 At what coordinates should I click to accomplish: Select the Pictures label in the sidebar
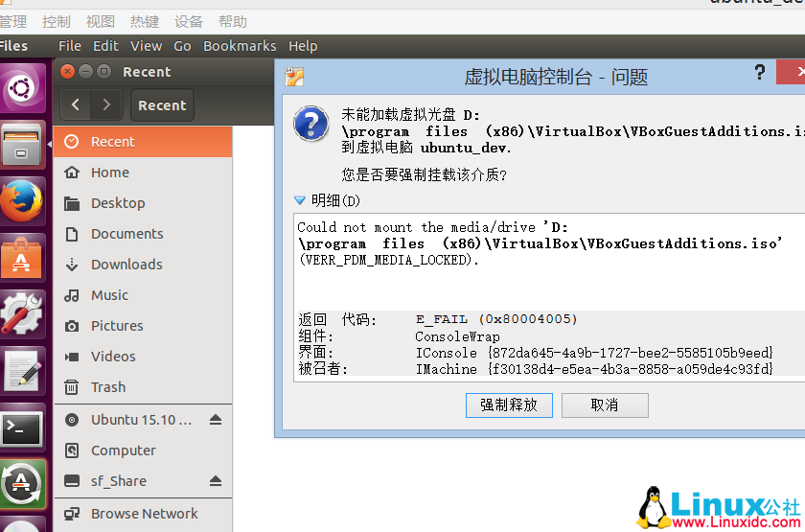point(117,326)
